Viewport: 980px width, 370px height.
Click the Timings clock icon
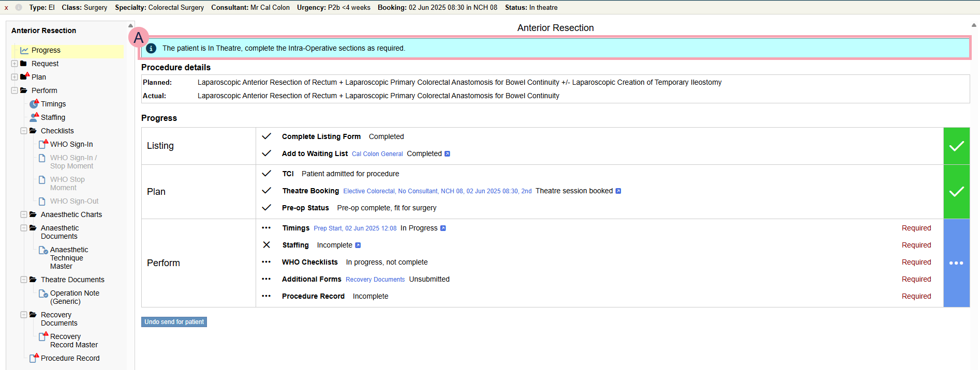(34, 104)
